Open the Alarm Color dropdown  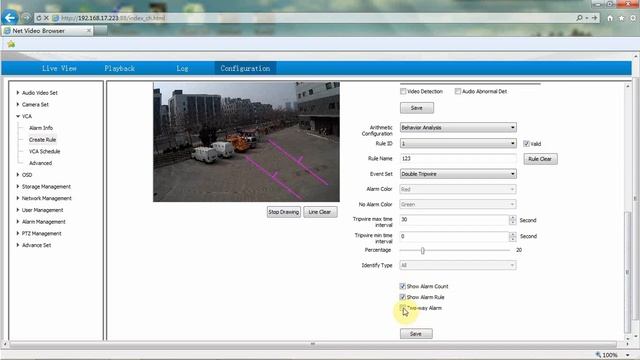[x=458, y=189]
